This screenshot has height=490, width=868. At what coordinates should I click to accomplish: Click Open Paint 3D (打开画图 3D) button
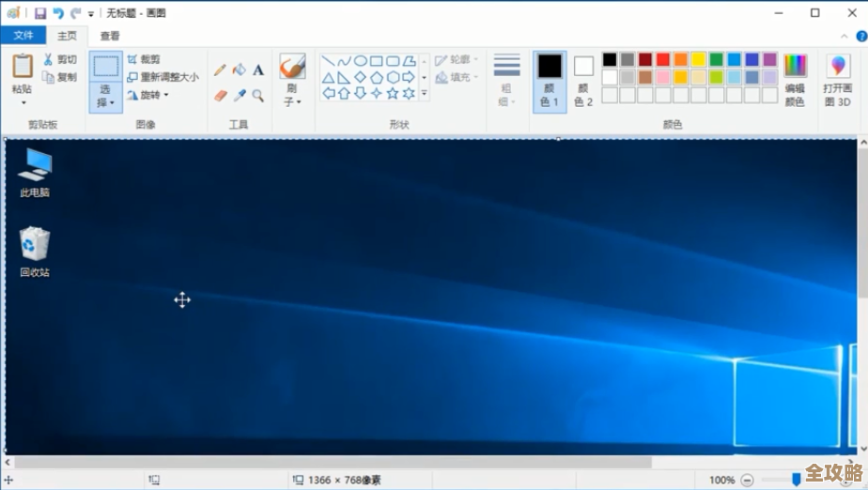tap(837, 80)
